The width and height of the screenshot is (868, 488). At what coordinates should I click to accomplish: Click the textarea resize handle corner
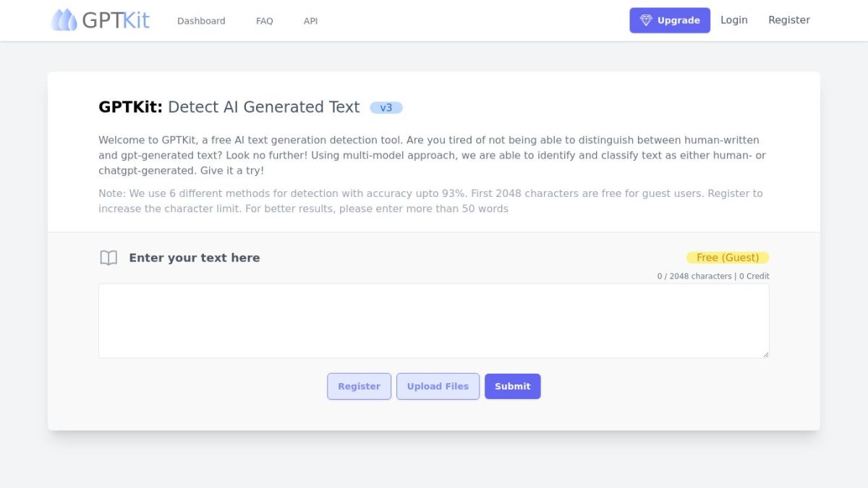coord(765,353)
